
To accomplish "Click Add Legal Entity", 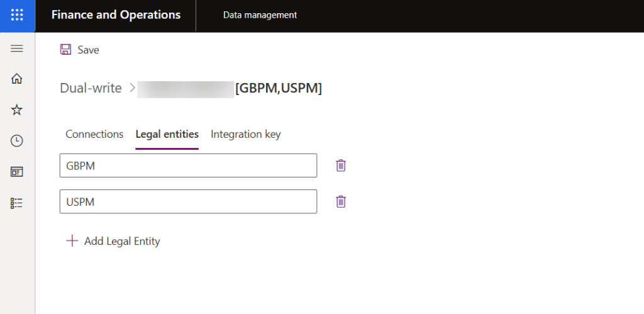I will [x=114, y=241].
